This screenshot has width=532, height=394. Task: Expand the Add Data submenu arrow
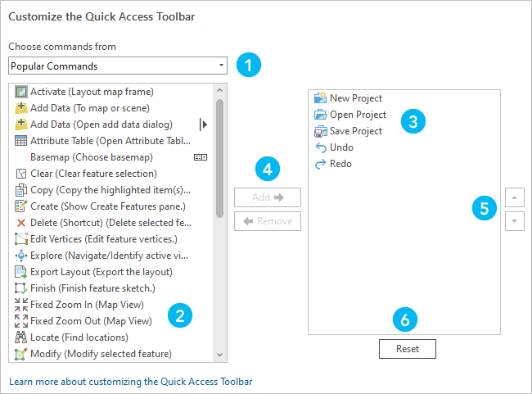[204, 125]
